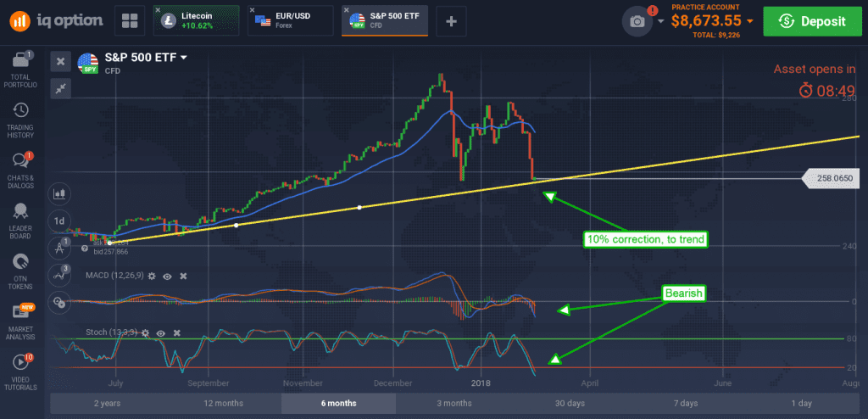Open OTN Tokens section
Image resolution: width=868 pixels, height=419 pixels.
click(x=20, y=271)
